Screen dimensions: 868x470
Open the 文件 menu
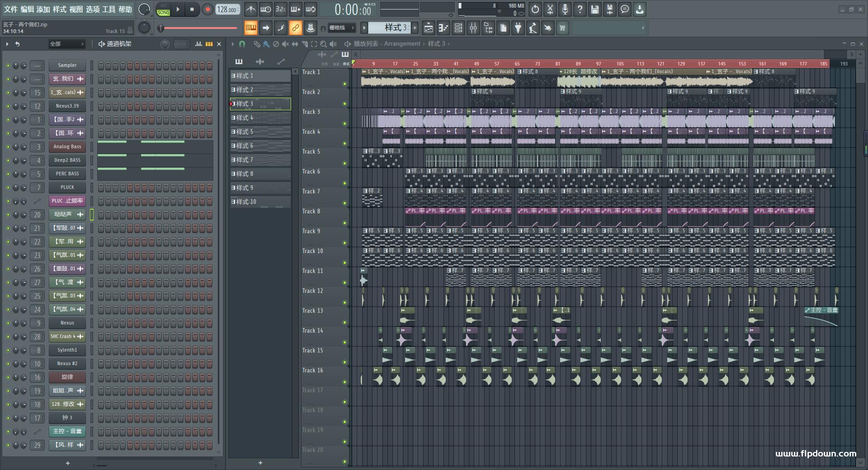10,9
